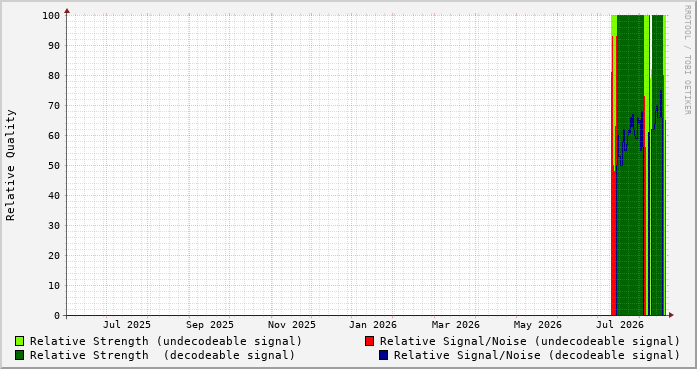Select Relative Signal/Noise (decodeable signal) legend text
697x369 pixels.
point(537,355)
